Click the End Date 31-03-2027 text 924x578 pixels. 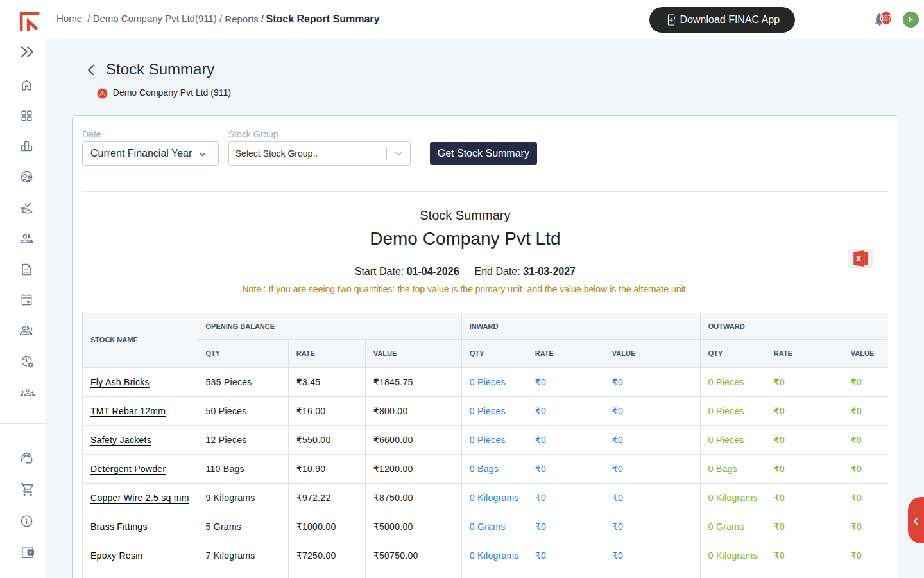click(525, 272)
